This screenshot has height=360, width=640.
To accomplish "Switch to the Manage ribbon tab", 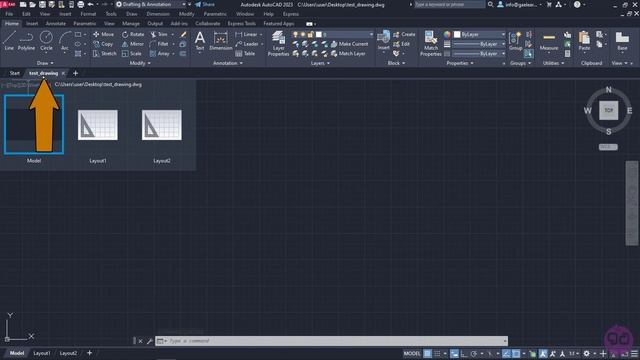I will (x=131, y=24).
